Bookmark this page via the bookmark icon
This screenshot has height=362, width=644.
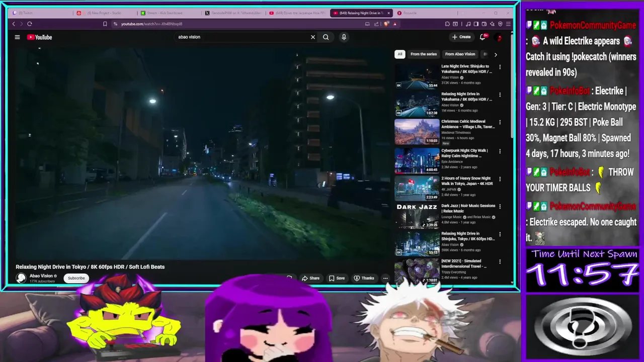click(x=105, y=24)
